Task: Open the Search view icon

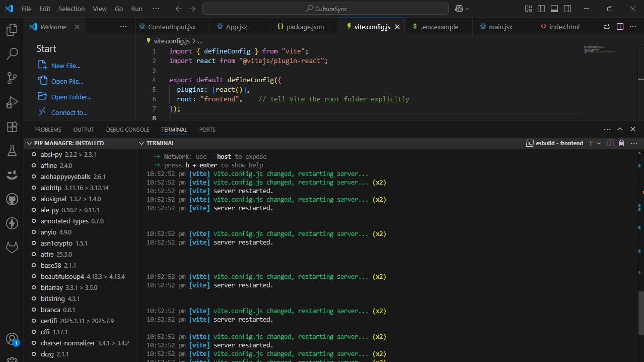Action: click(x=12, y=53)
